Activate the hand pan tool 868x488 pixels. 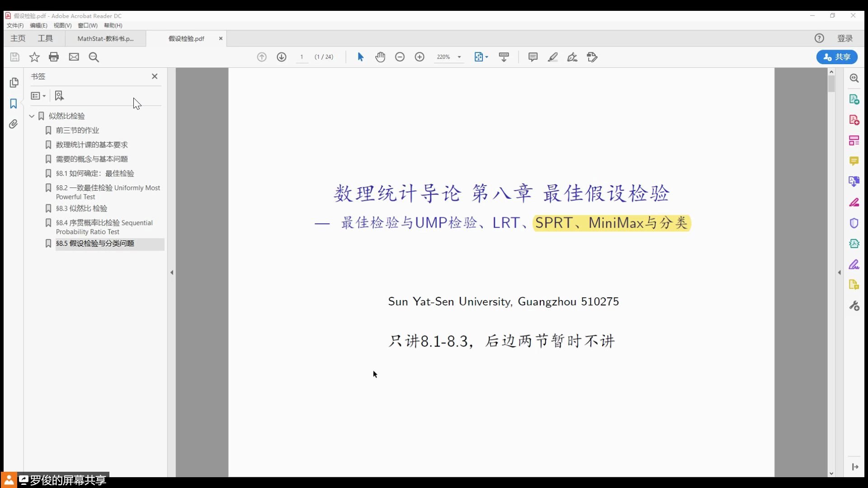pos(380,57)
